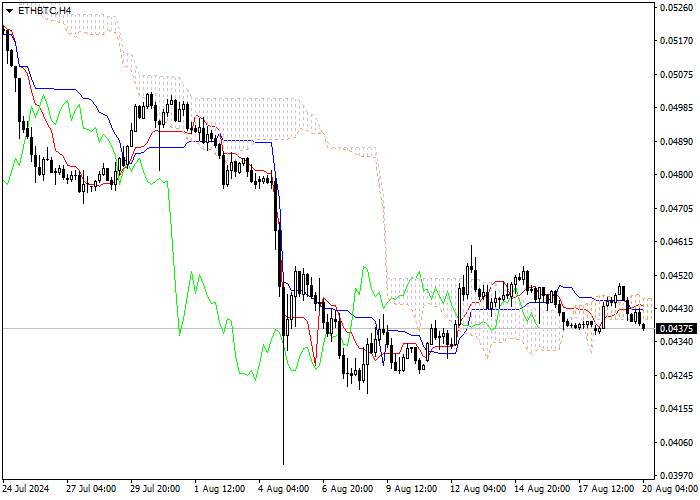Click the 0.03970 price axis label

pos(676,475)
